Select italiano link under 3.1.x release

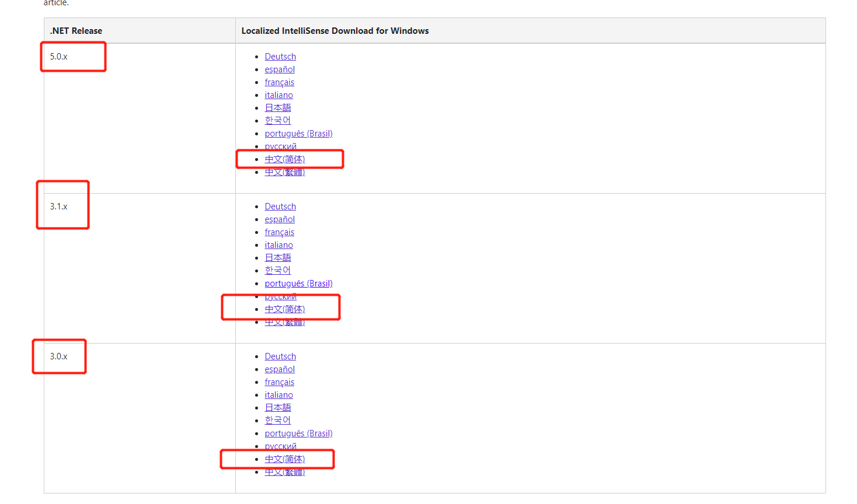click(x=278, y=245)
